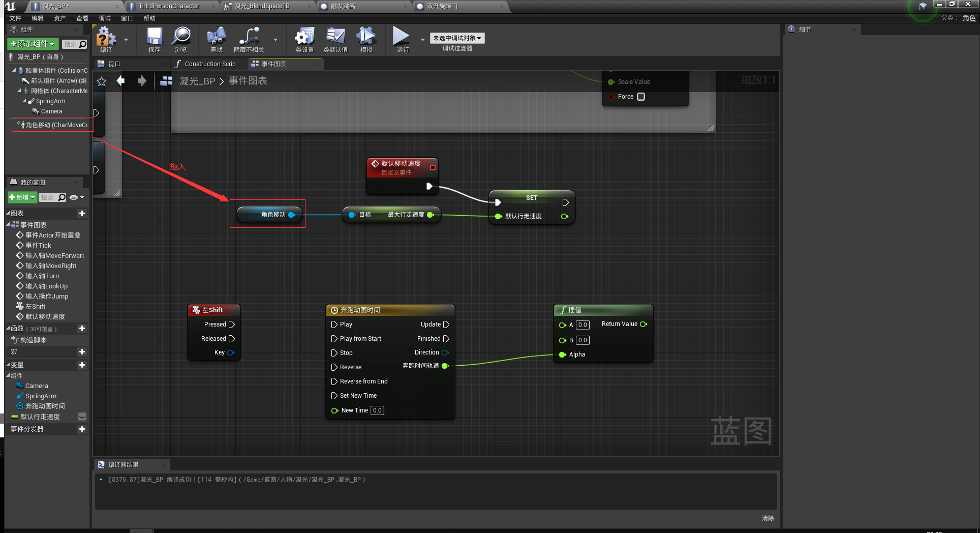Open Browse (浏览) toolbar icon
The height and width of the screenshot is (533, 980).
pyautogui.click(x=181, y=37)
